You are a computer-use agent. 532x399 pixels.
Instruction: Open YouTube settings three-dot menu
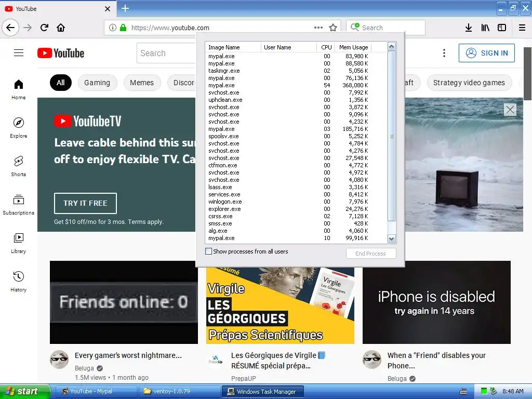click(x=444, y=53)
